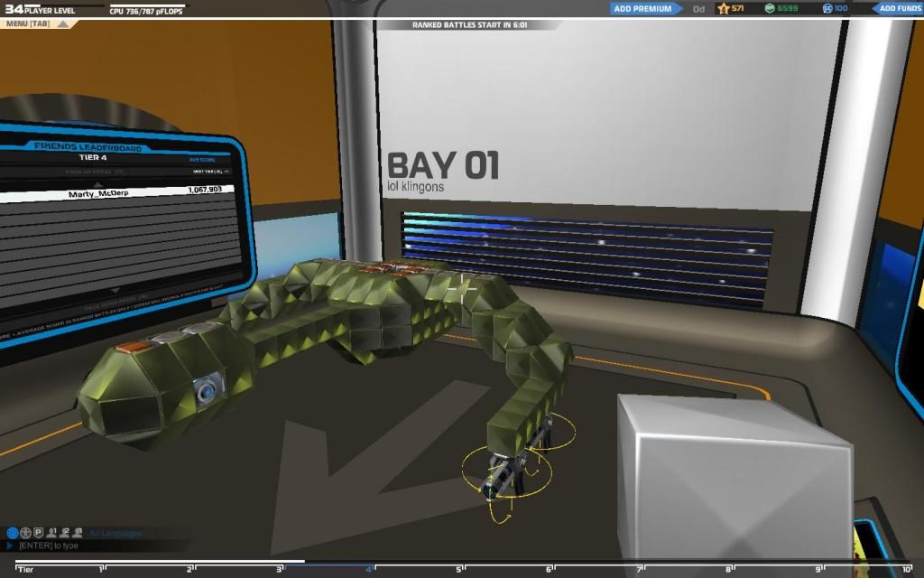Click Tier 3 marker on tier bar
The image size is (924, 578).
[x=281, y=569]
